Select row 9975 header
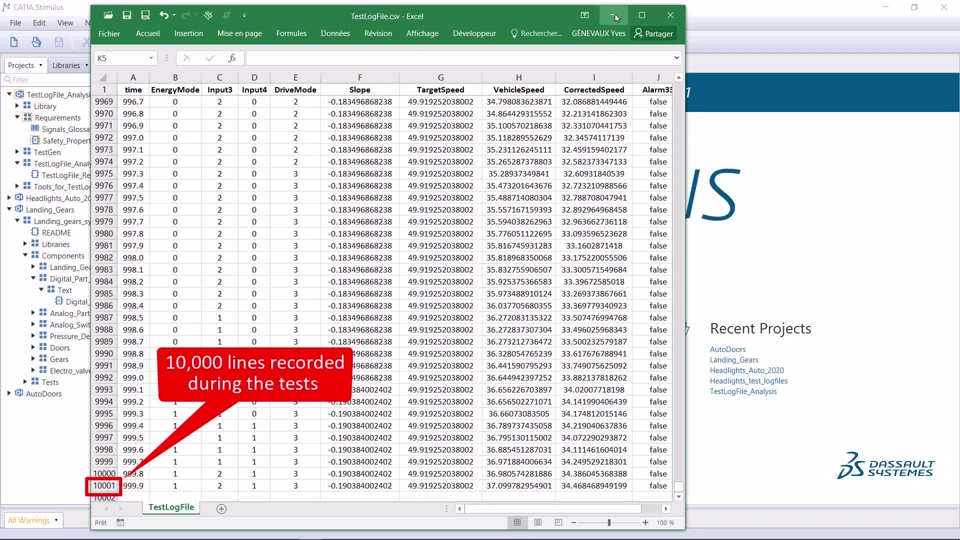The height and width of the screenshot is (540, 960). coord(104,174)
